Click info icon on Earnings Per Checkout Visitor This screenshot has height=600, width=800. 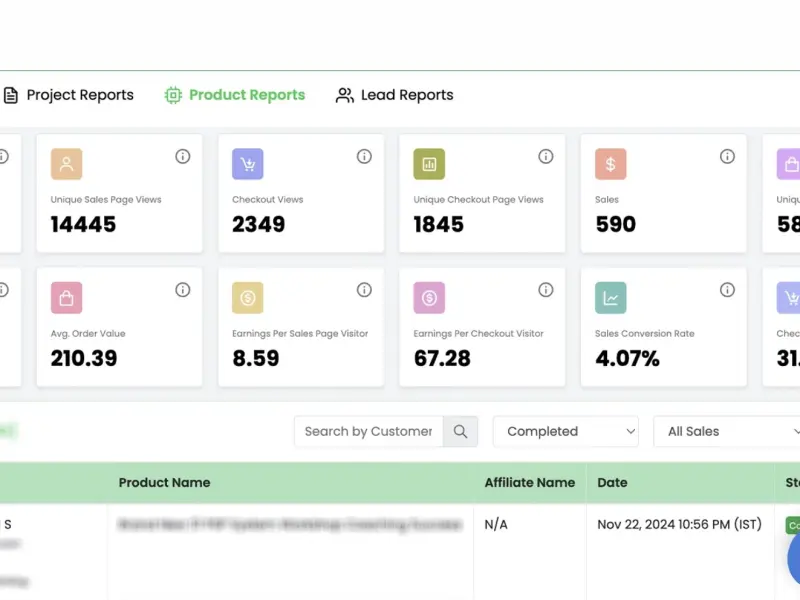click(x=546, y=290)
